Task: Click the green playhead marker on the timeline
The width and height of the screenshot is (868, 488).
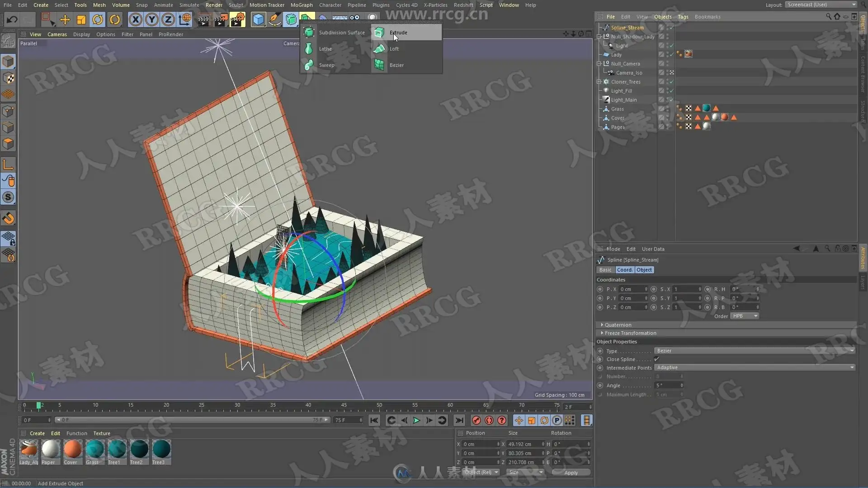Action: (39, 405)
